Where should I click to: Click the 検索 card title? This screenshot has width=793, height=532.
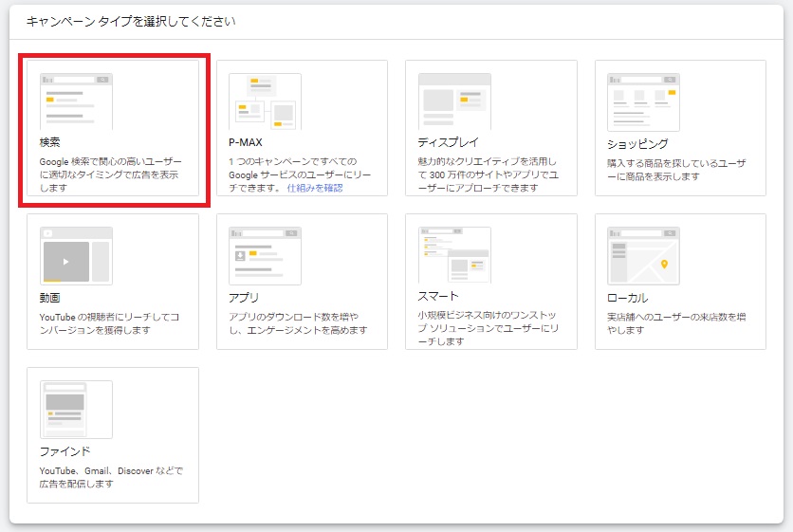pos(49,142)
